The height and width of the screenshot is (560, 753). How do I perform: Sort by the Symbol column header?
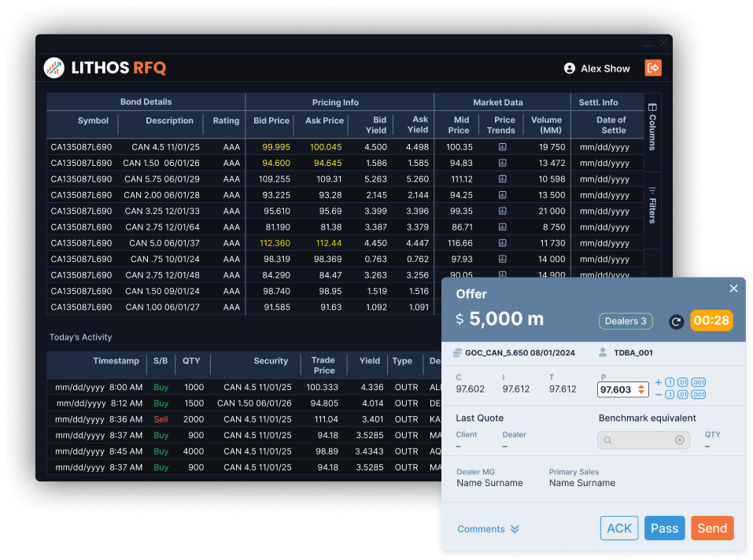(93, 120)
